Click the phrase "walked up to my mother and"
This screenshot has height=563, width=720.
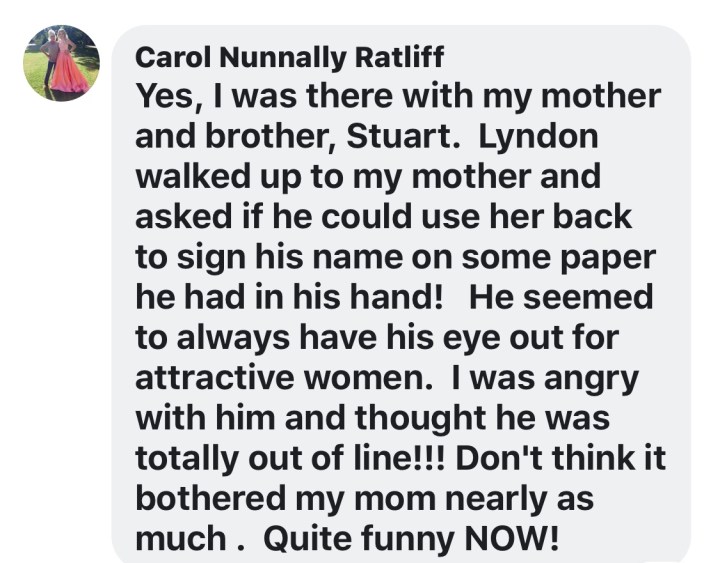coord(368,176)
